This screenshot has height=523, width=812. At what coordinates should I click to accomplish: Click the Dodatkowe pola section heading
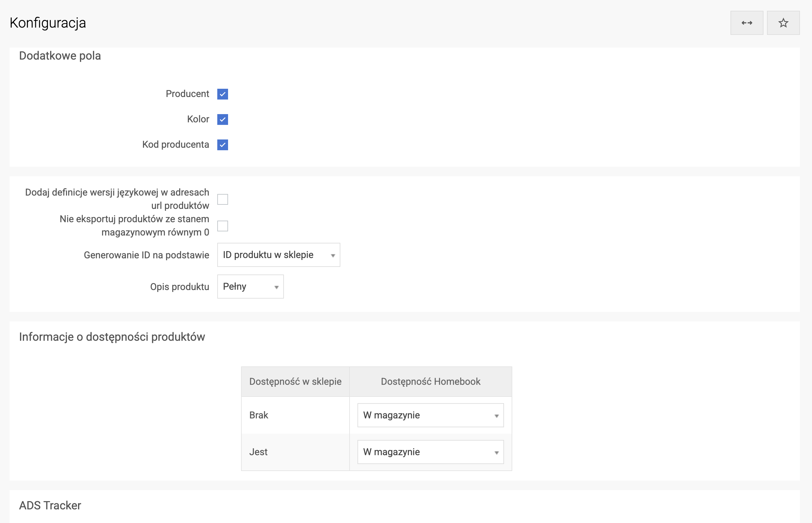coord(60,56)
